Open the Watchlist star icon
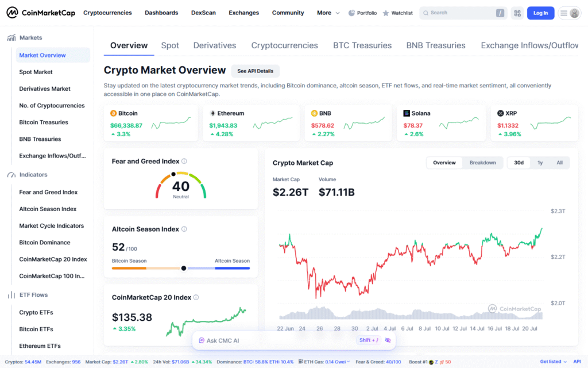The height and width of the screenshot is (368, 588). (385, 13)
